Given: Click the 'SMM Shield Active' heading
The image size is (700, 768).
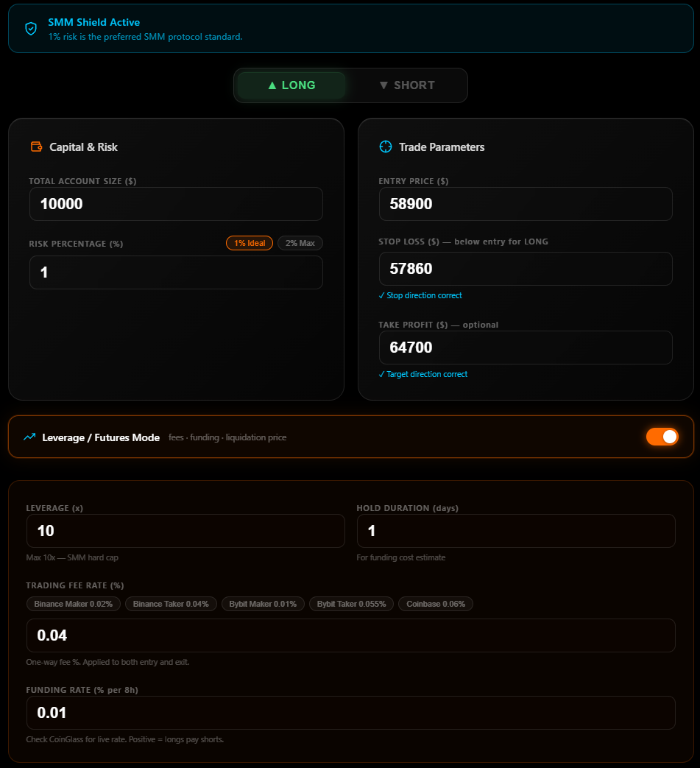Looking at the screenshot, I should [x=94, y=22].
